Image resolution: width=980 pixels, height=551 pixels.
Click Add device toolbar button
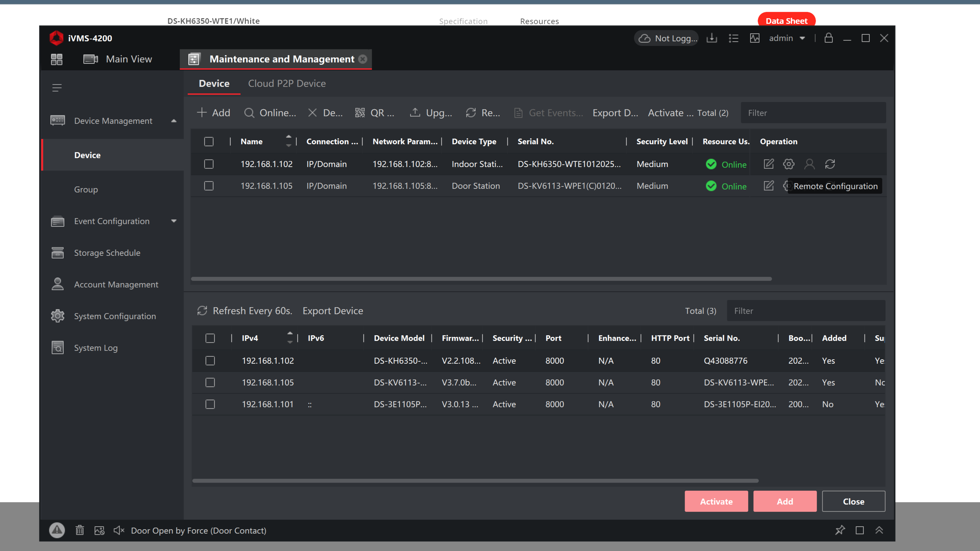[x=214, y=113]
